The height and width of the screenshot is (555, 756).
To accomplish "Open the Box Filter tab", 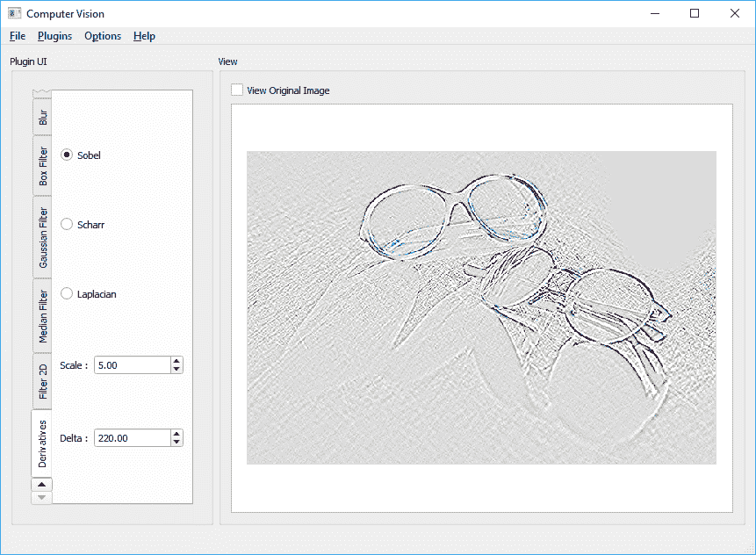I will (43, 166).
